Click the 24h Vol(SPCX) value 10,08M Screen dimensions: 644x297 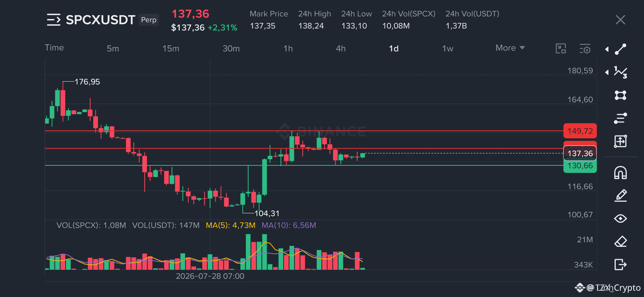tap(396, 26)
